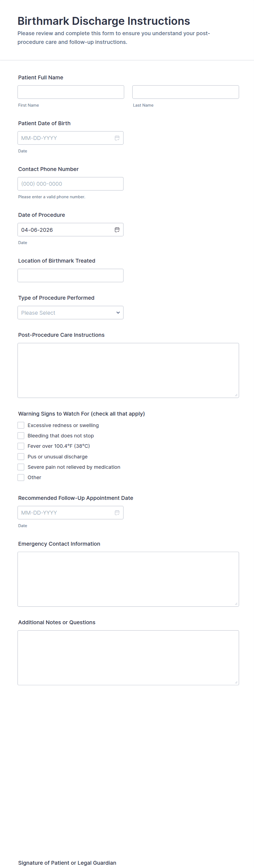The width and height of the screenshot is (254, 868).
Task: Expand Type of Procedure Performed dropdown
Action: point(70,313)
